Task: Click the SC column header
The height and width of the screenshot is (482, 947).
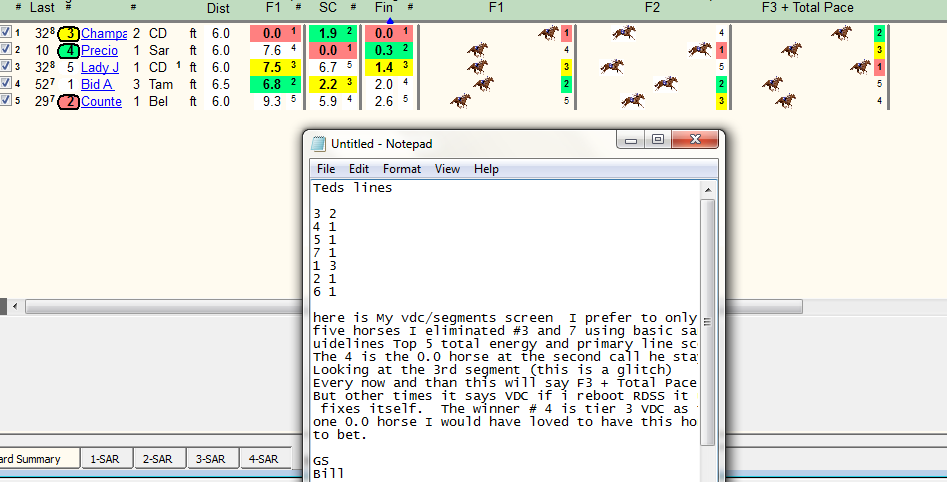Action: [x=328, y=7]
